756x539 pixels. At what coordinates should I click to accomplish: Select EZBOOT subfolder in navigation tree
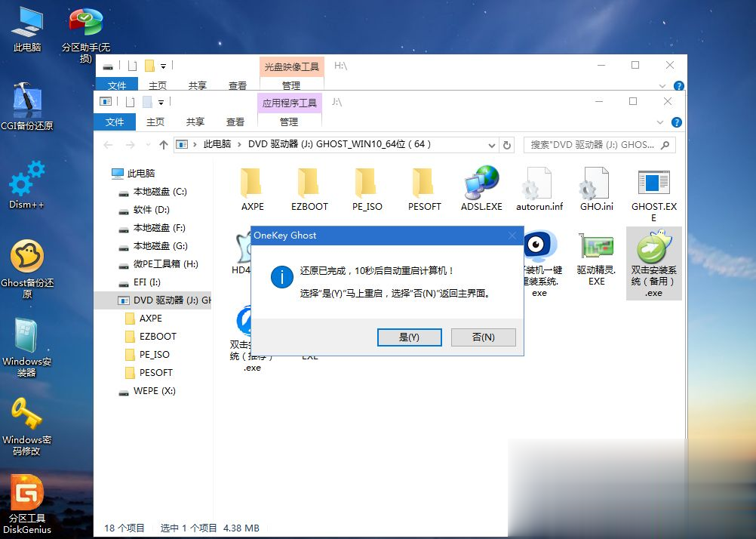pos(151,337)
